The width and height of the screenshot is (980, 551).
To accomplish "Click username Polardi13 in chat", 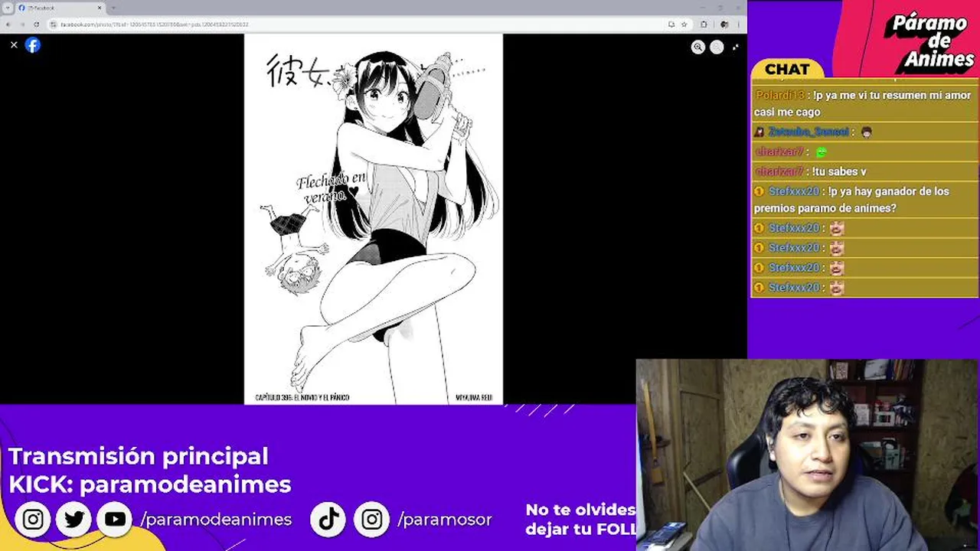I will [x=779, y=95].
